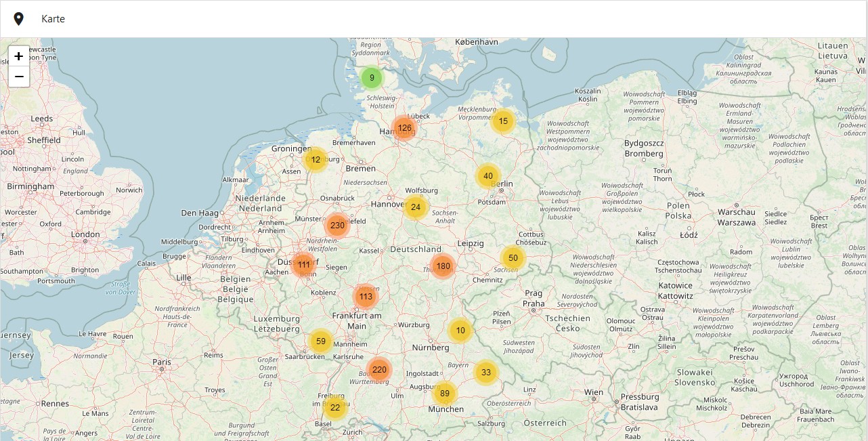Expand the orange cluster showing 220
Viewport: 868px width, 441px height.
(x=379, y=370)
